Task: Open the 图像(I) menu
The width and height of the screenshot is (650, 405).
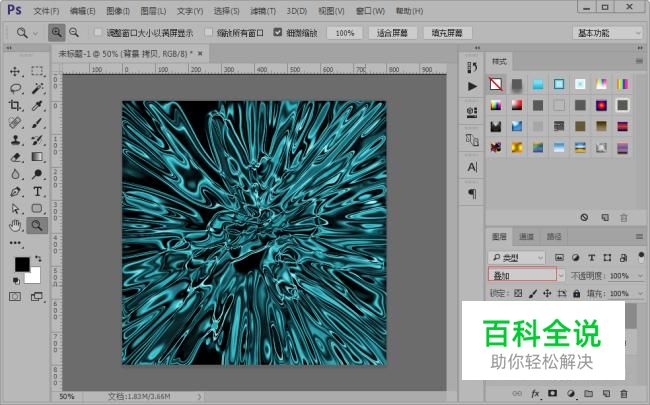Action: click(118, 11)
